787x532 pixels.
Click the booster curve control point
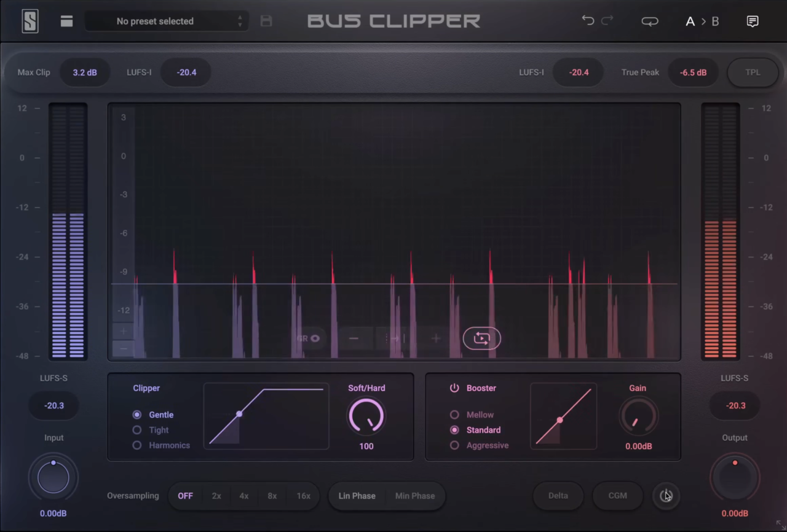[x=560, y=421]
